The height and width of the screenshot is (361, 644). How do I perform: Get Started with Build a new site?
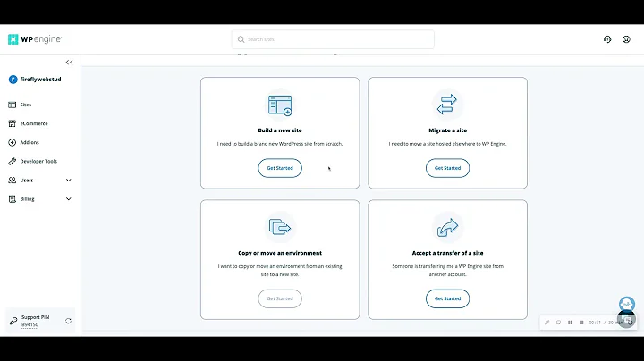coord(280,168)
